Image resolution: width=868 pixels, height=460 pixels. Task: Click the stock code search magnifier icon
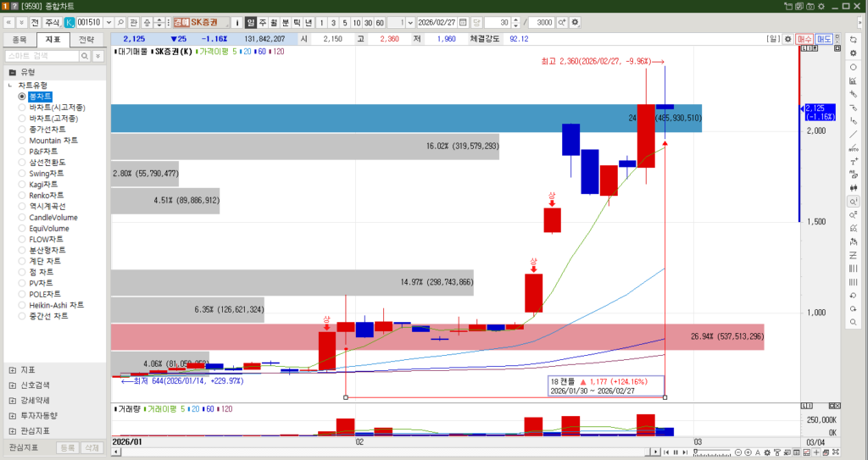[120, 22]
